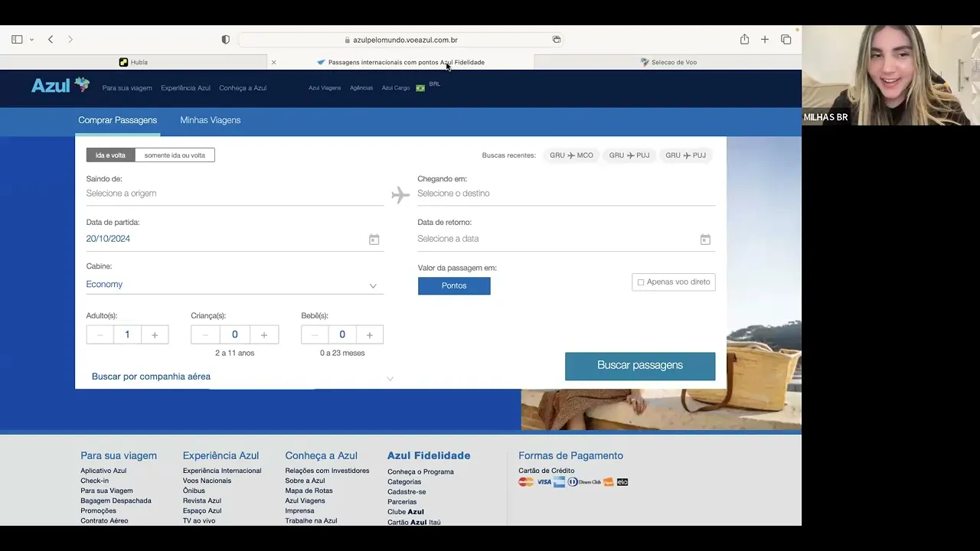The height and width of the screenshot is (551, 980).
Task: Open the Conheça o Programa link
Action: 420,471
